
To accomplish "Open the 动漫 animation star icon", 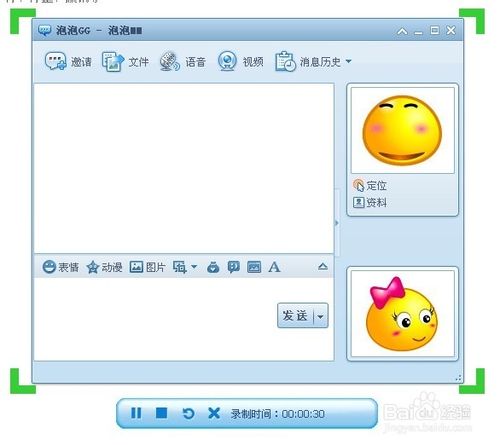I will tap(104, 267).
